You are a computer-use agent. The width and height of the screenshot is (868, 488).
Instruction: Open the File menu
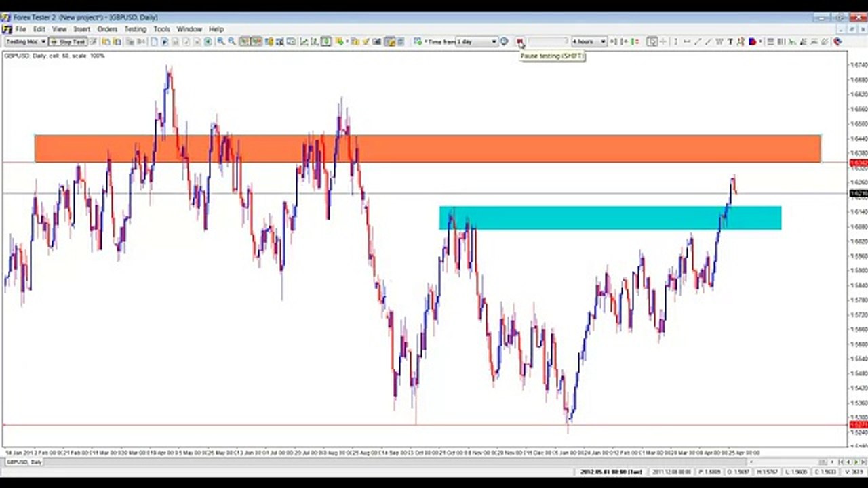click(21, 29)
